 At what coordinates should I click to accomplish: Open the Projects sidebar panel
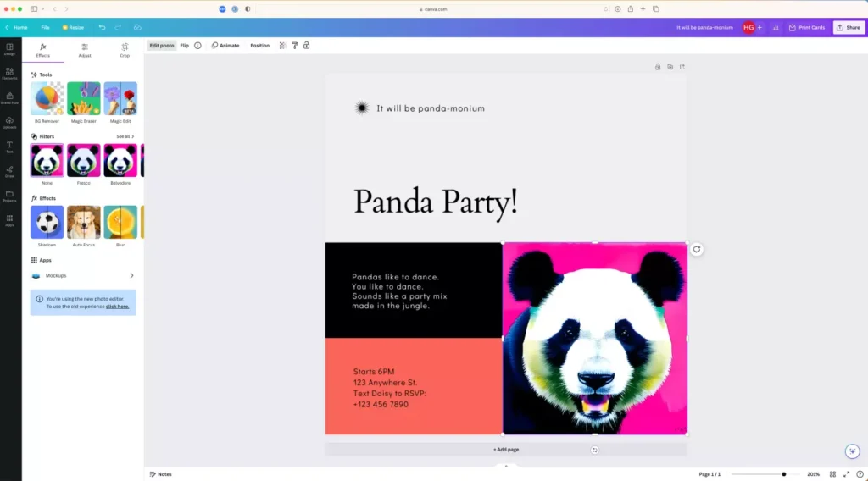9,196
